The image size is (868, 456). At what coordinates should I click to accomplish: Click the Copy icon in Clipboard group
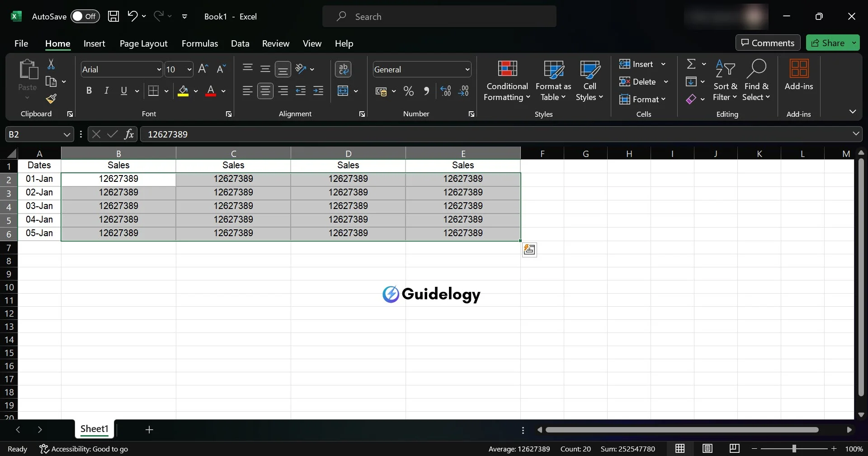tap(51, 81)
